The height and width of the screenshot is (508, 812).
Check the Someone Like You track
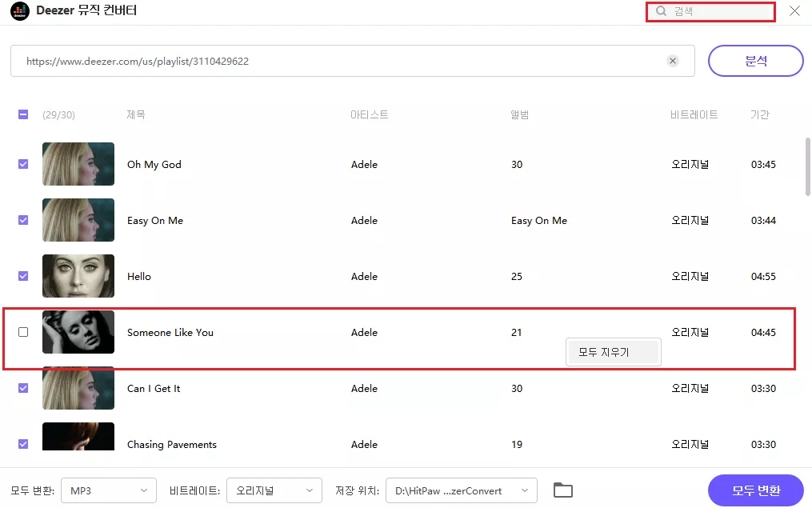pos(23,332)
